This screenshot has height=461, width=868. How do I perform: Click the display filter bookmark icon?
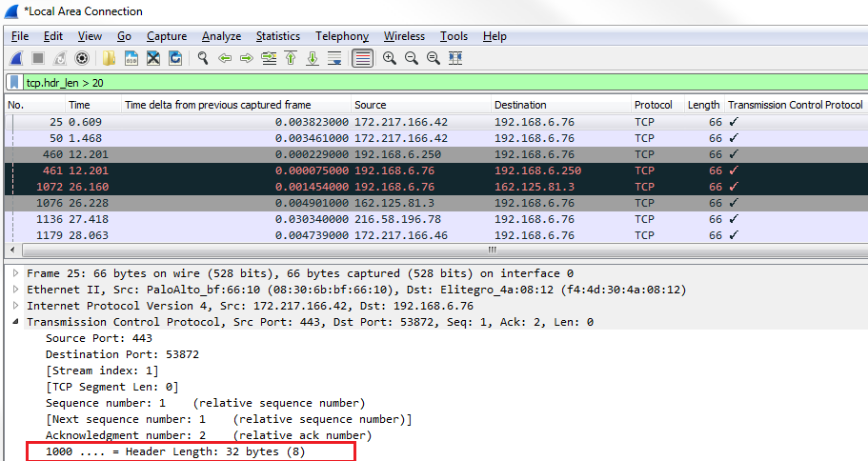[15, 83]
